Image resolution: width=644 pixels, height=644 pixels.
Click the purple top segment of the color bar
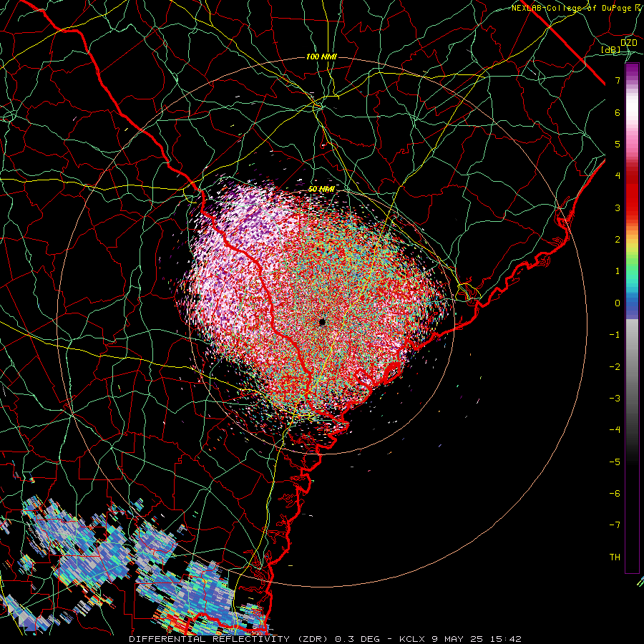632,71
